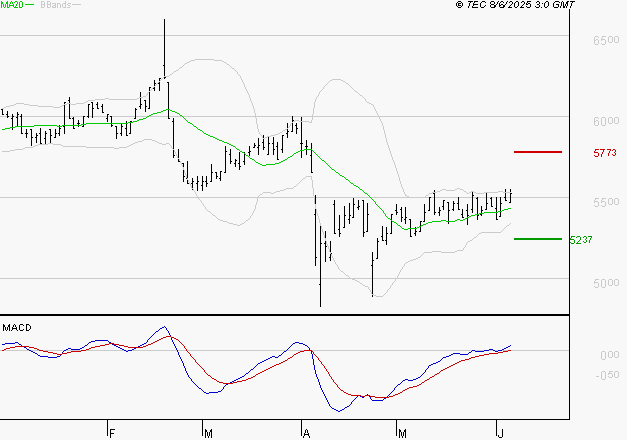Click the 6000 price axis label
Viewport: 627px width, 440px height.
pos(606,121)
